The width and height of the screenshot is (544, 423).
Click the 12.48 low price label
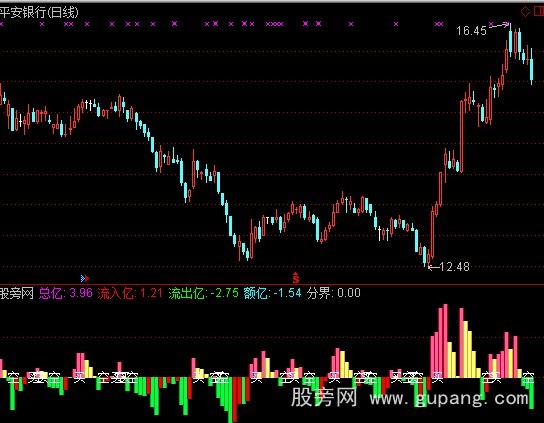pyautogui.click(x=454, y=267)
